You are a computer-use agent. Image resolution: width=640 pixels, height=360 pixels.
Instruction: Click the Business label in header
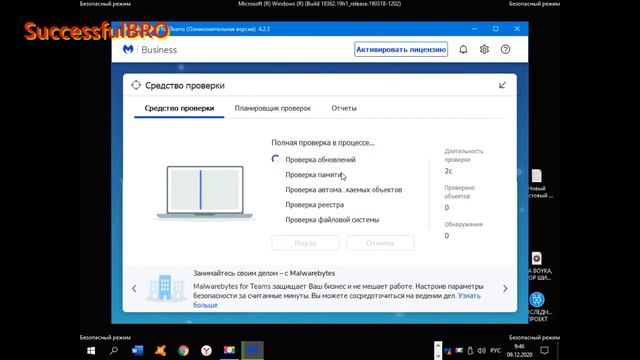pyautogui.click(x=159, y=50)
